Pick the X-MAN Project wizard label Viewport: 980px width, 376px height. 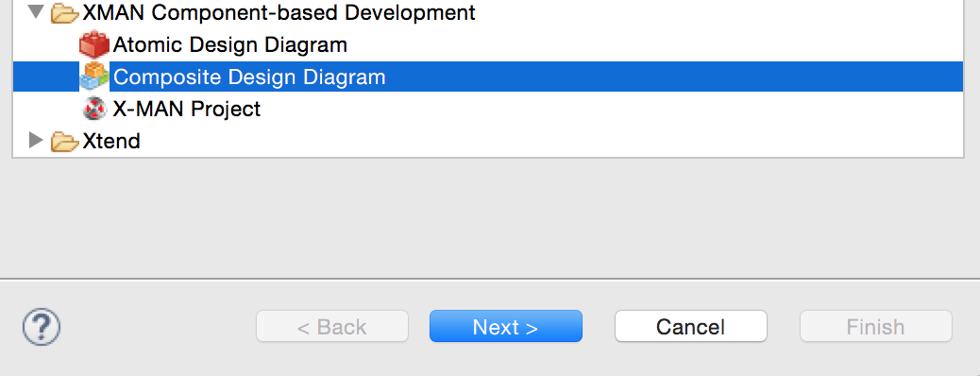(187, 110)
